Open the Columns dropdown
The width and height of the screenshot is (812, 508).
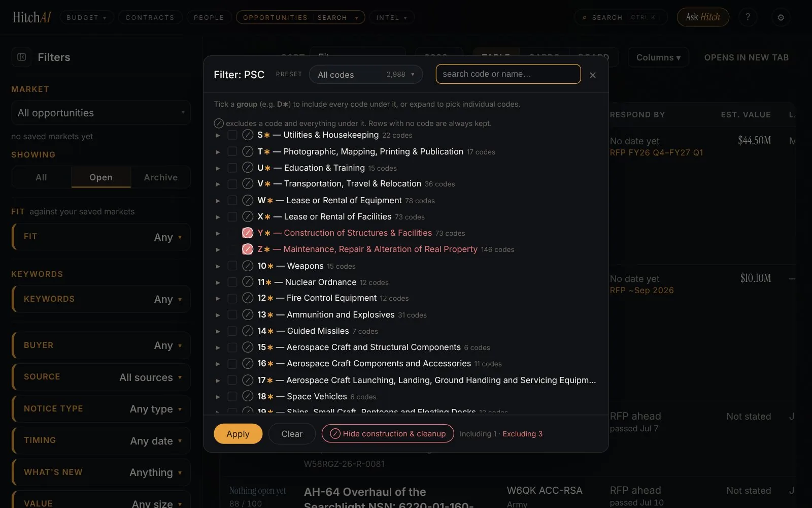tap(658, 57)
